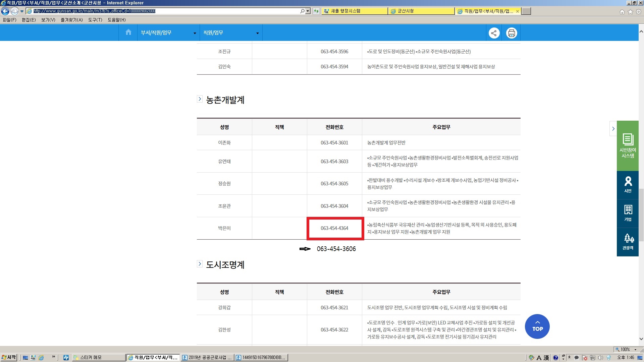Open the zoom level 100% dropdown arrow
Screen dimensions: 644x362
(x=635, y=349)
